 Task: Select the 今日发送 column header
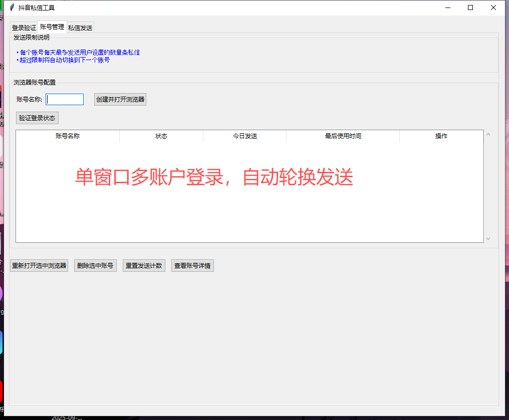[x=245, y=136]
